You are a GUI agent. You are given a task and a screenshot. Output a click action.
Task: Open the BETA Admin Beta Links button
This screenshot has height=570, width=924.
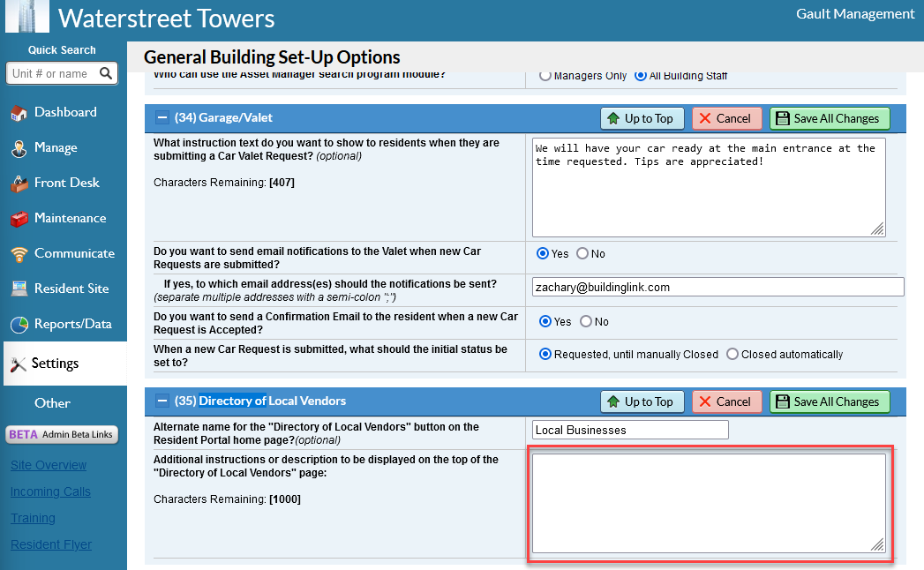[x=62, y=434]
